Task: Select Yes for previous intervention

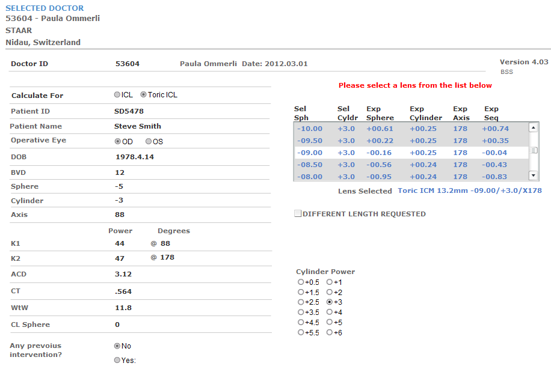Action: 117,360
